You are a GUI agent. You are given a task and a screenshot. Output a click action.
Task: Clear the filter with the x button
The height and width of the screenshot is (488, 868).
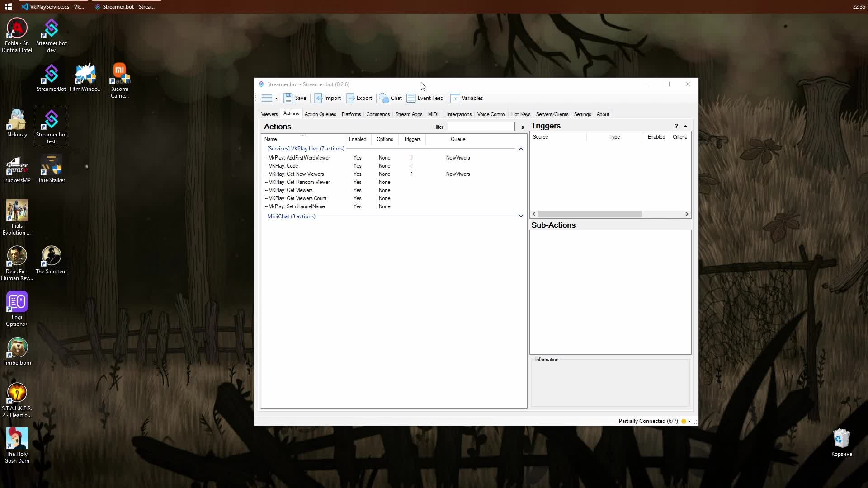coord(523,127)
